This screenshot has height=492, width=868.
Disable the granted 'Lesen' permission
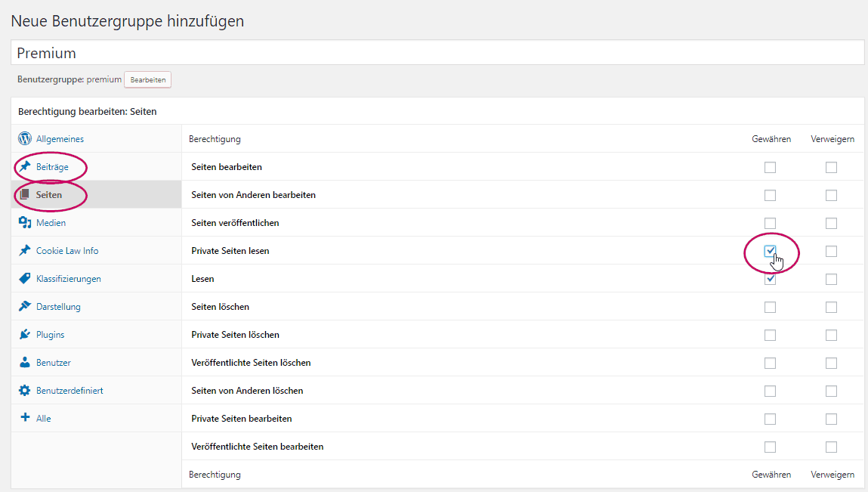pos(770,278)
